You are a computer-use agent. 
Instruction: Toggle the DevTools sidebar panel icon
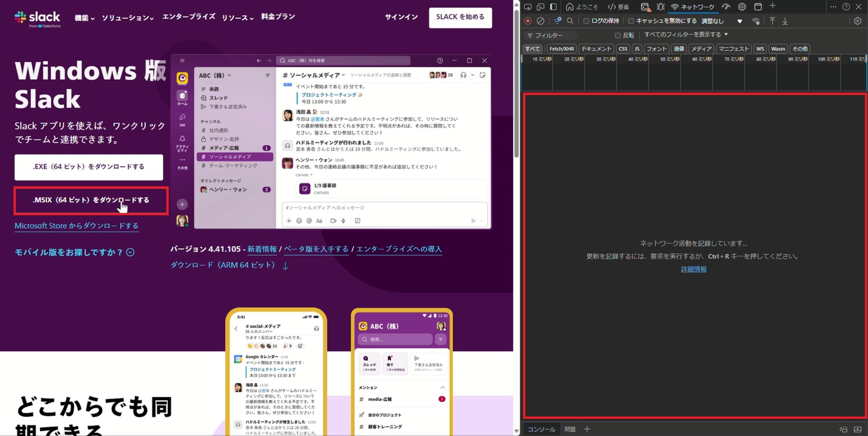(553, 7)
